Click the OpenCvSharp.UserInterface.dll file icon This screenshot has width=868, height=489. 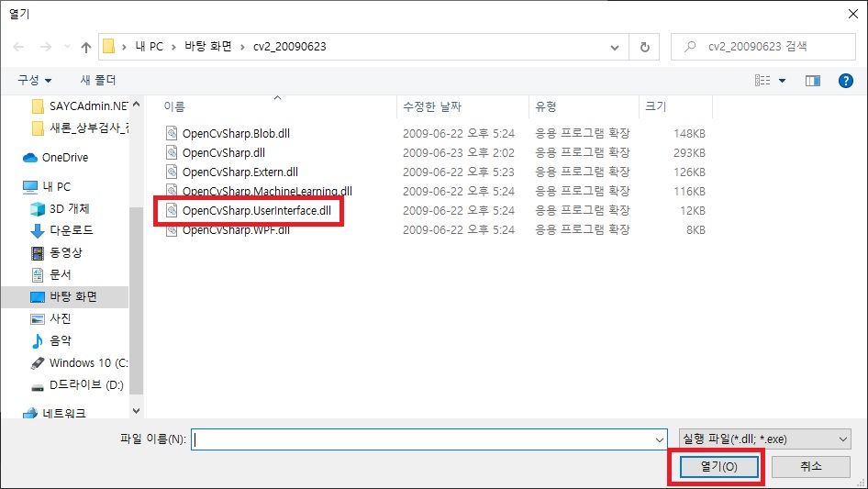click(172, 210)
